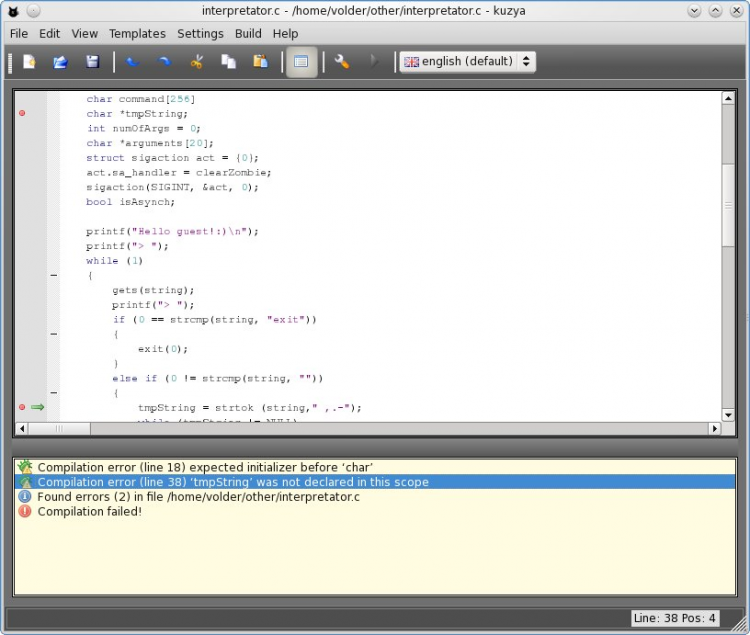Viewport: 750px width, 635px height.
Task: Click the Copy icon in the toolbar
Action: [x=228, y=62]
